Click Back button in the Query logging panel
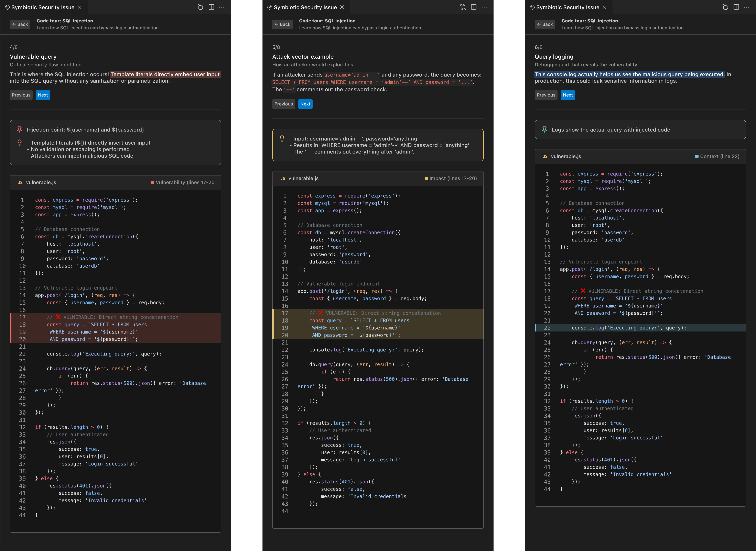 545,24
